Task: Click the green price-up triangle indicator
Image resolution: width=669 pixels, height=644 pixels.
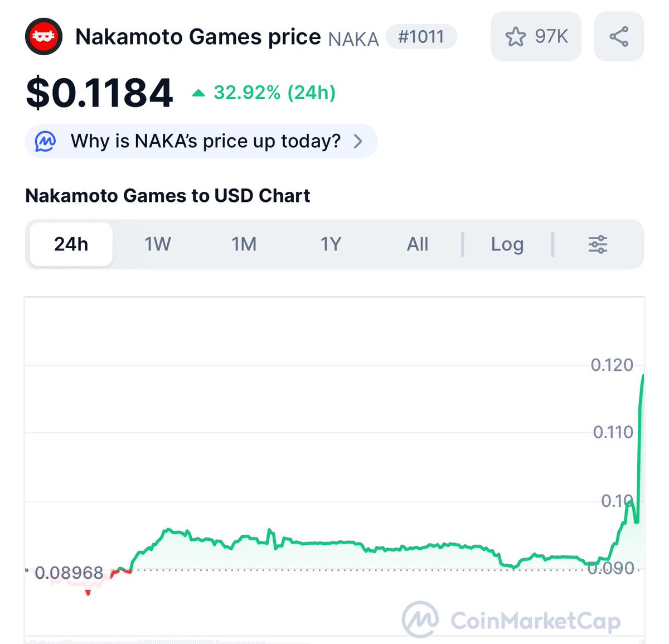Action: 198,93
